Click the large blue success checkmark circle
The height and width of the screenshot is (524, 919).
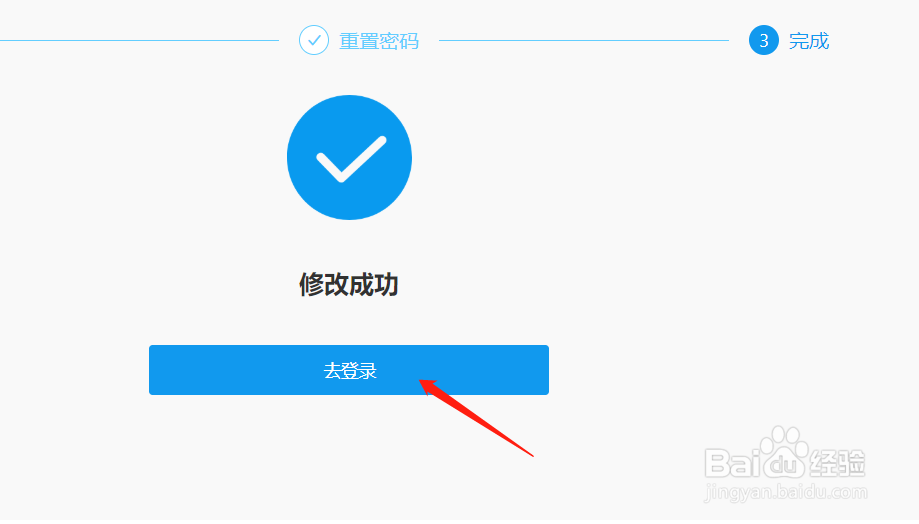click(349, 158)
